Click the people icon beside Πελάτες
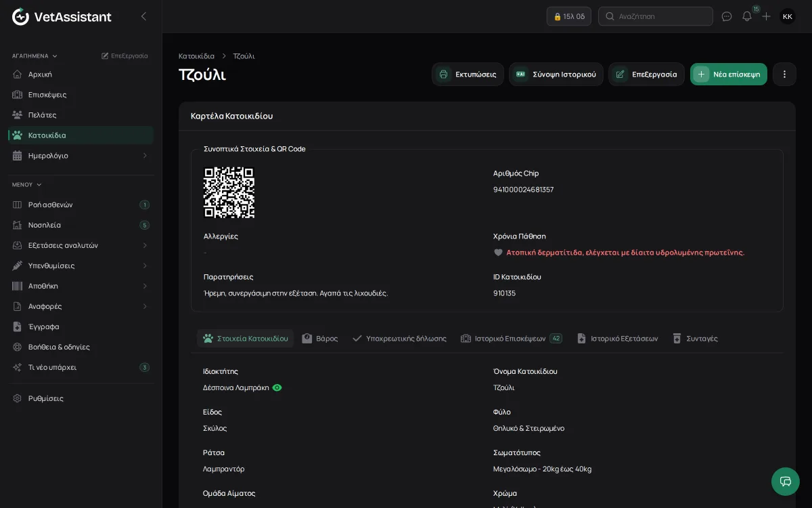Screen dimensions: 812x508 (x=18, y=114)
